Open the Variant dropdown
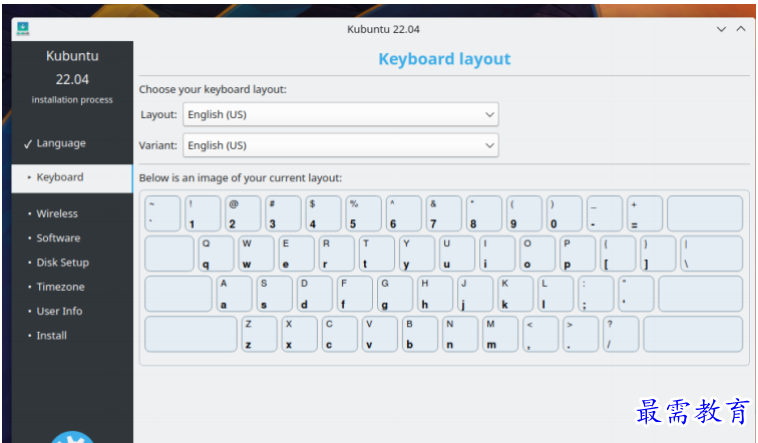 pos(340,145)
